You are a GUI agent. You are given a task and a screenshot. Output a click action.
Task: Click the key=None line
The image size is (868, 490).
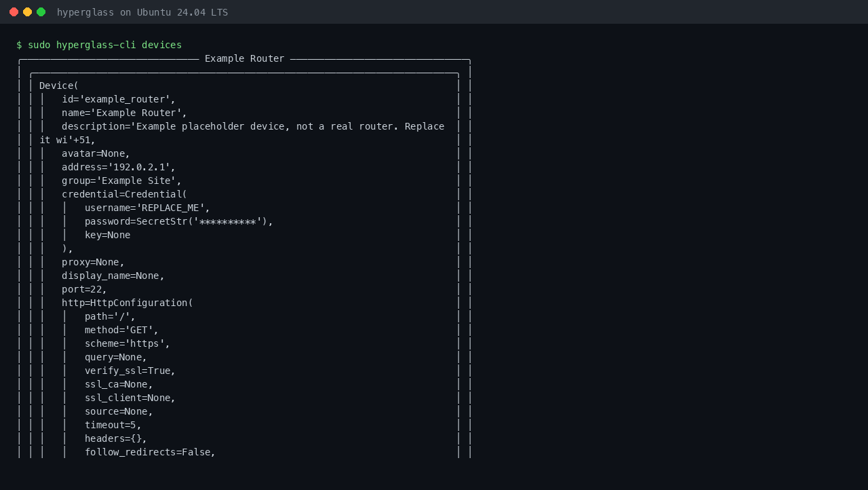click(107, 235)
